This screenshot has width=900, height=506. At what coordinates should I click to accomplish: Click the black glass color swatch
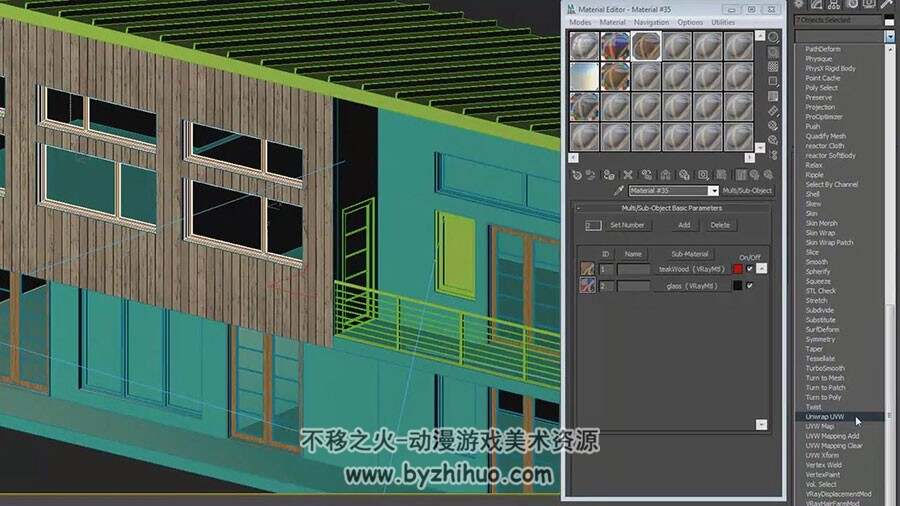[x=738, y=285]
